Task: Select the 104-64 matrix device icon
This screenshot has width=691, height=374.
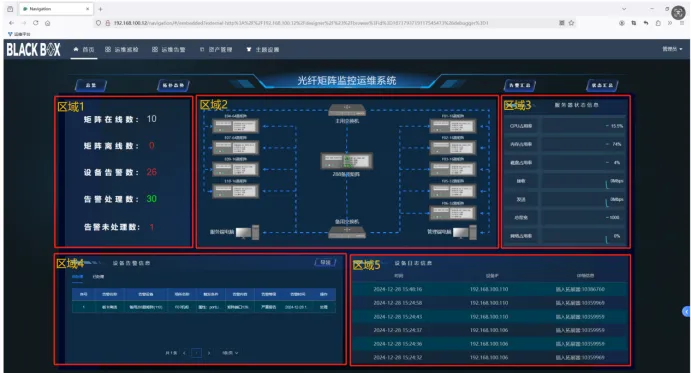Action: tap(235, 126)
